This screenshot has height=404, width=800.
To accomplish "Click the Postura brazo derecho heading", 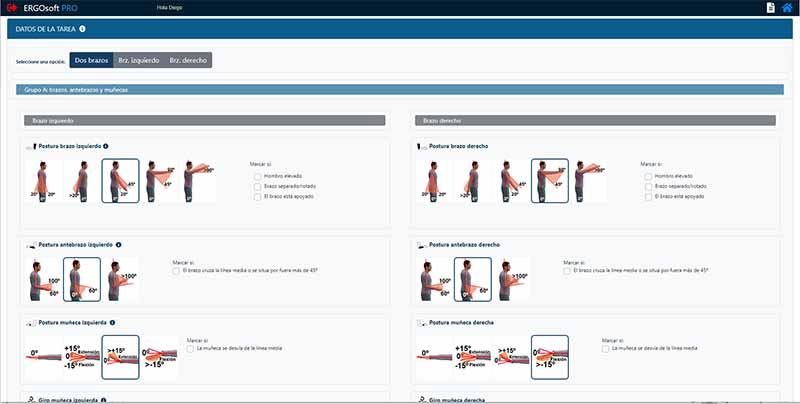I will tap(458, 146).
